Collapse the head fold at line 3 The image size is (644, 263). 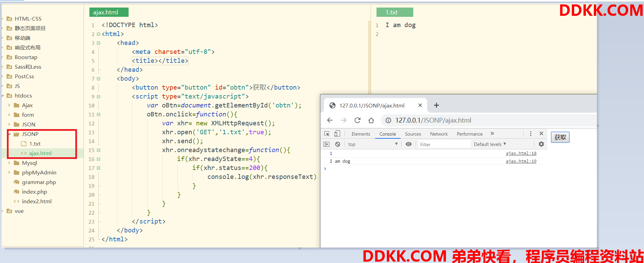coord(98,43)
